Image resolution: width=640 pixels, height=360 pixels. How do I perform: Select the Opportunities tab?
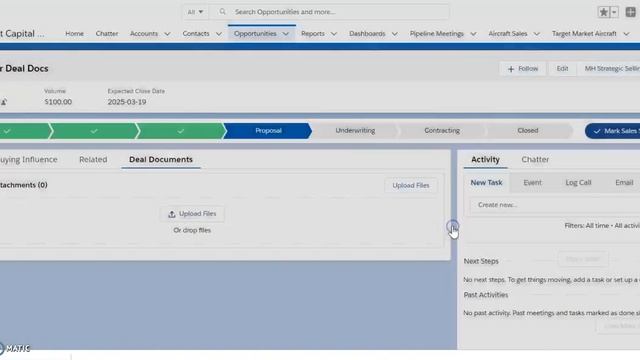pos(255,33)
